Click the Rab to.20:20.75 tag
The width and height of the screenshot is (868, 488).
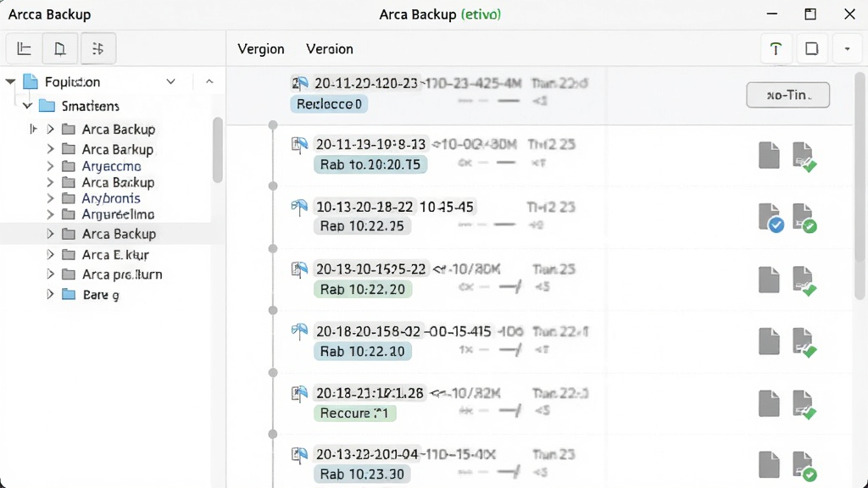[370, 164]
